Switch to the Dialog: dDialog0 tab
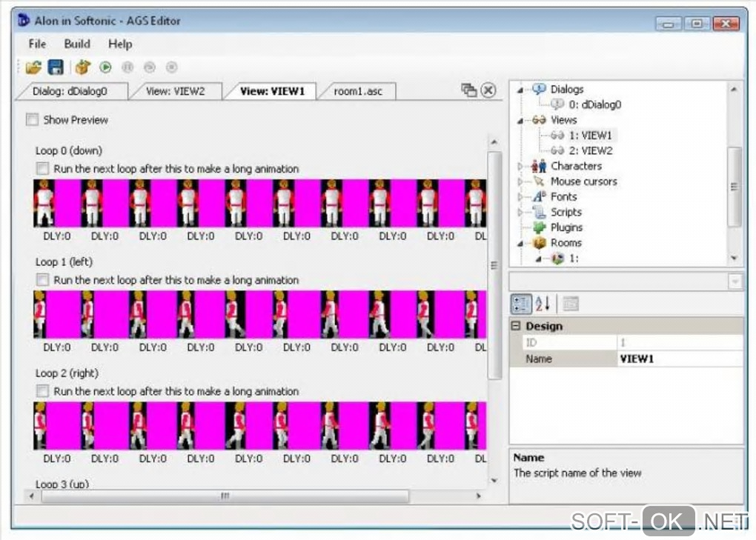This screenshot has width=756, height=540. [x=71, y=91]
